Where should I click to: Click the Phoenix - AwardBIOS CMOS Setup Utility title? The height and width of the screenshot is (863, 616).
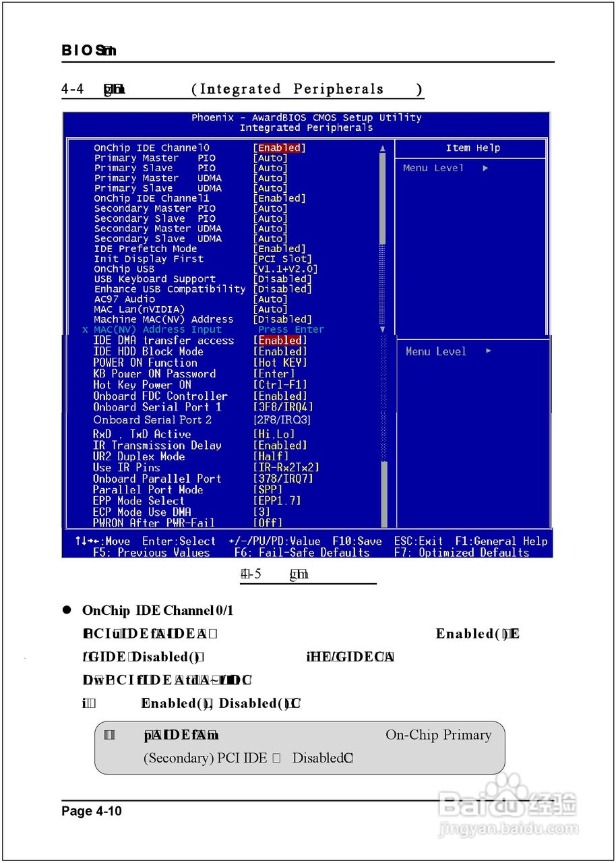click(307, 117)
